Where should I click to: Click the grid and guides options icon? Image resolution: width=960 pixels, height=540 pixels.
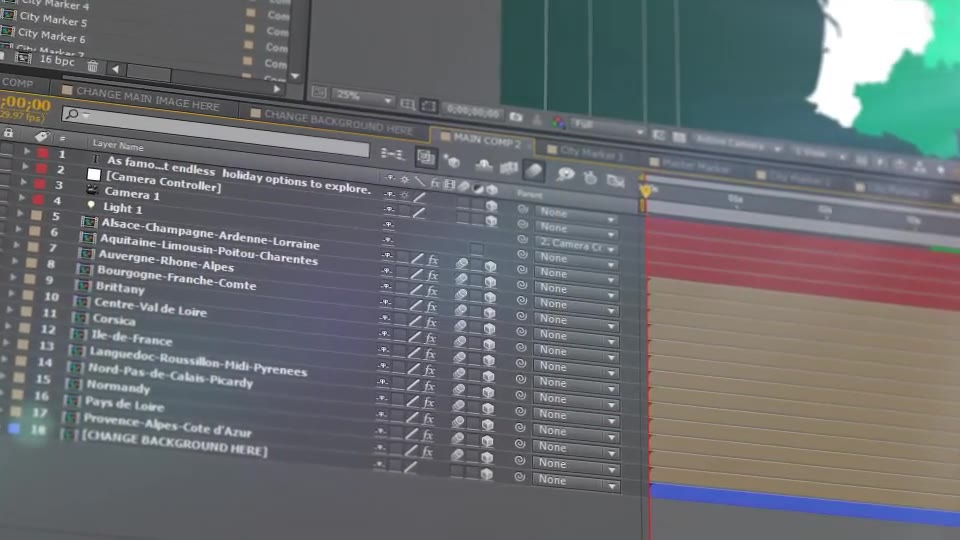[407, 104]
